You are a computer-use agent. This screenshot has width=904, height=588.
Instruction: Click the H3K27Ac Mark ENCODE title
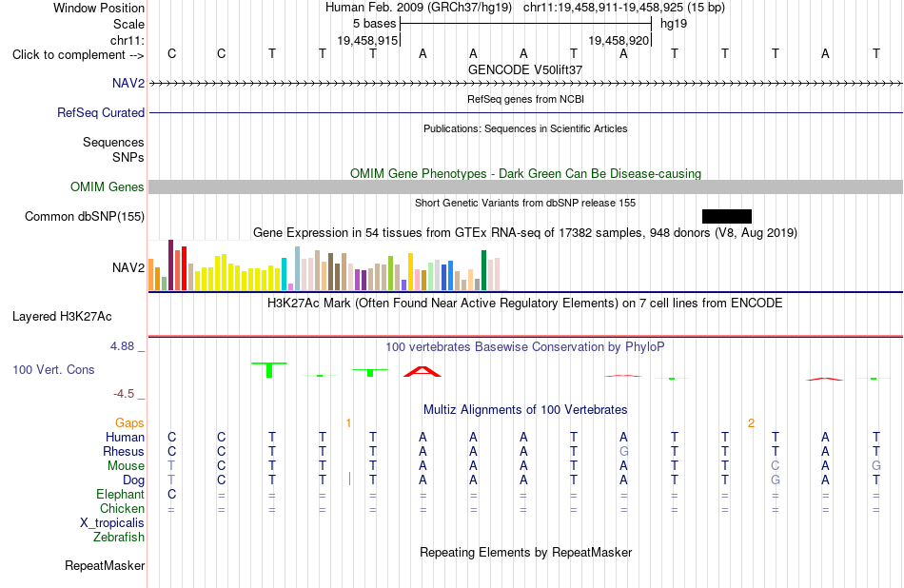525,304
